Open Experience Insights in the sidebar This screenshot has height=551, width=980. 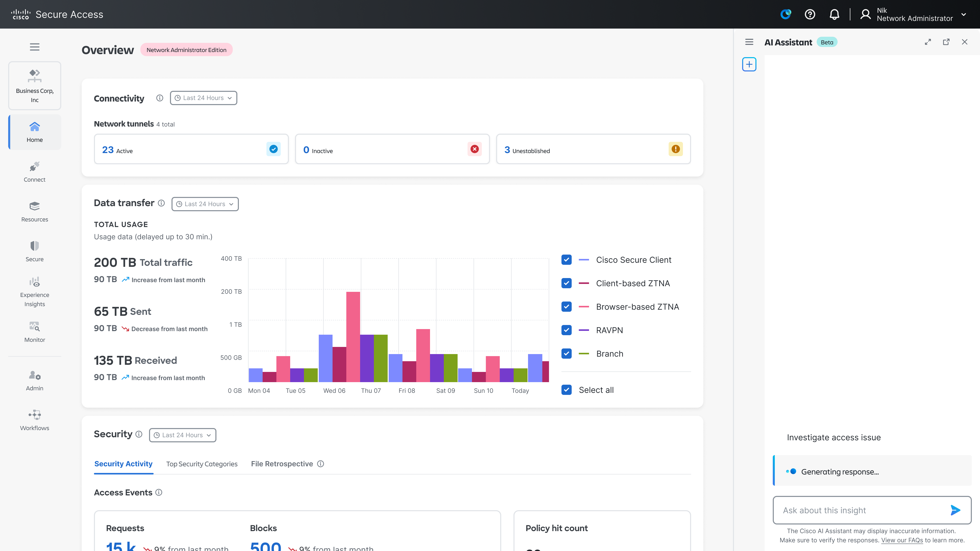pyautogui.click(x=35, y=292)
